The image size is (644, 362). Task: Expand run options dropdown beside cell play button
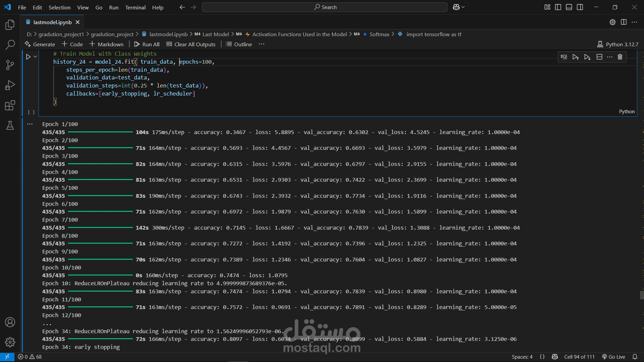(x=35, y=57)
